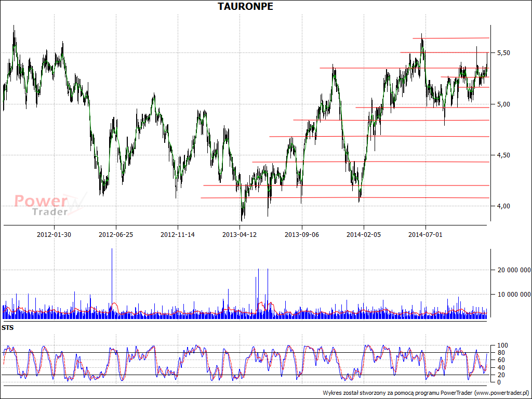The width and height of the screenshot is (532, 399).
Task: Click the tallest volume spike near 2012-06-25
Action: (112, 283)
